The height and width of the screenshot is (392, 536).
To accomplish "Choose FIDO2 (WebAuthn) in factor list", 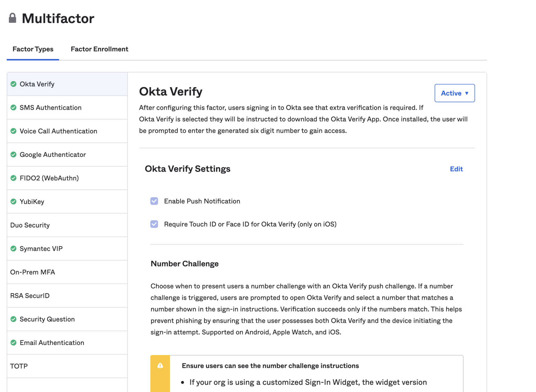I will click(49, 178).
